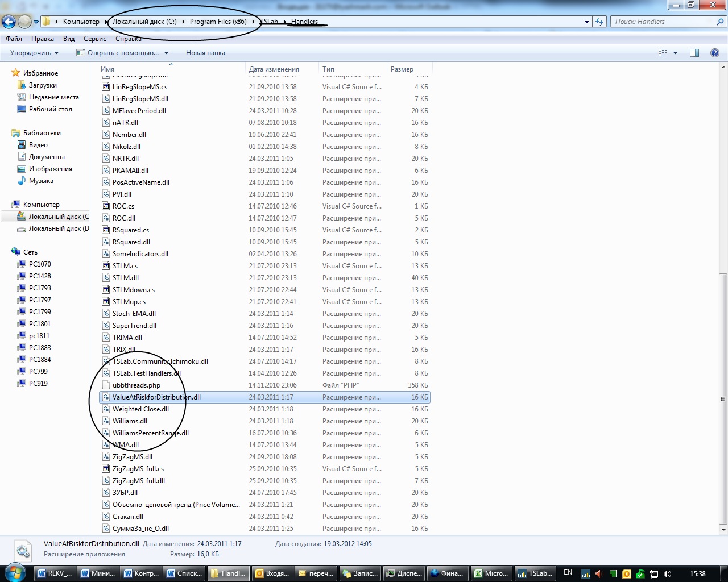
Task: Open the recent pages dropdown beside Forward
Action: coord(36,22)
